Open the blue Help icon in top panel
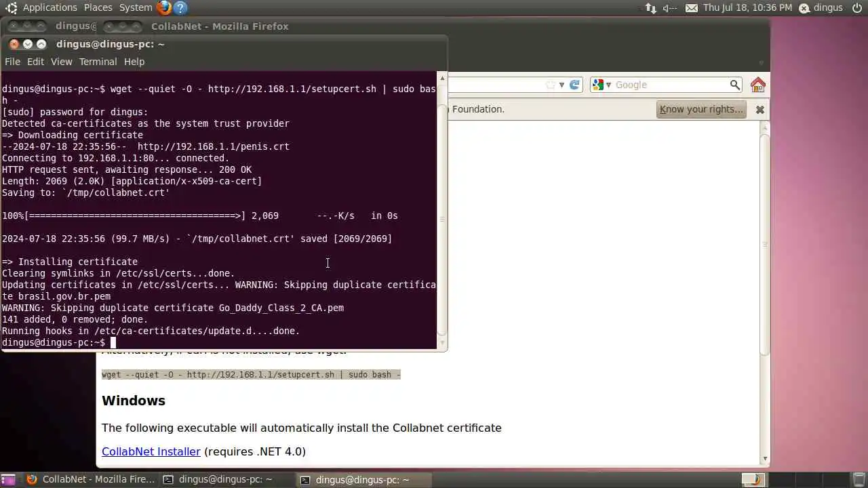868x488 pixels. click(x=180, y=7)
